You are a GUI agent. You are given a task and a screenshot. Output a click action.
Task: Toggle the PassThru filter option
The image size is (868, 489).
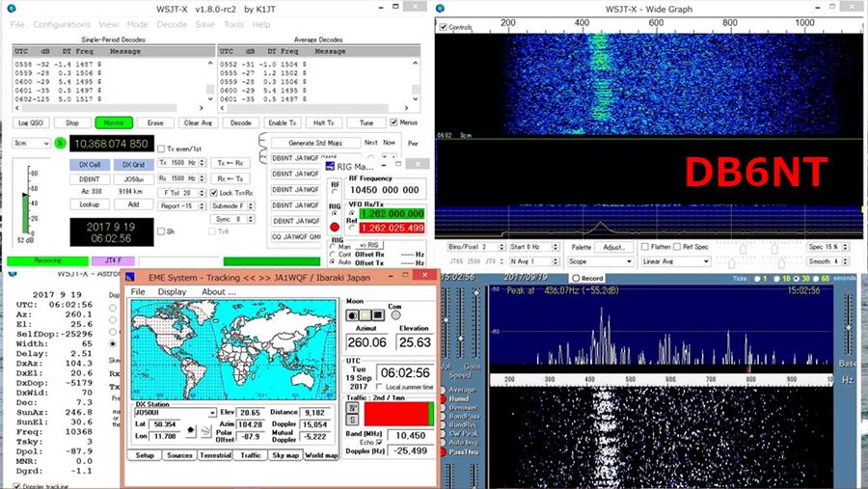(x=444, y=452)
